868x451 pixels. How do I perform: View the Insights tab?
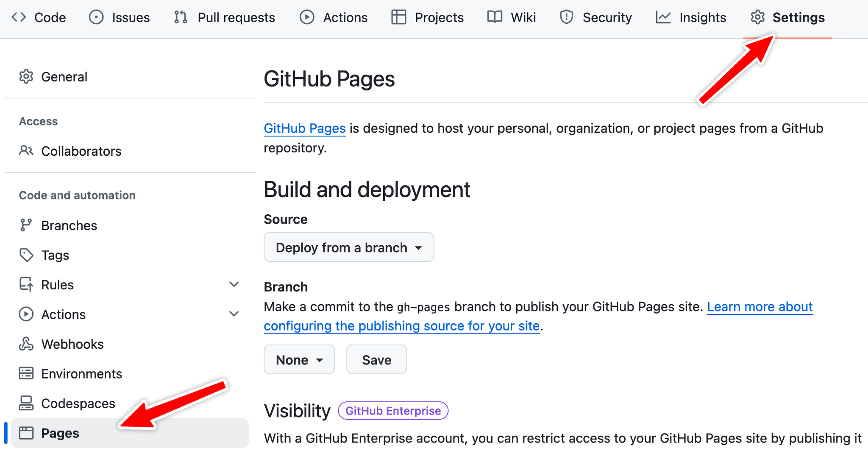pos(691,17)
